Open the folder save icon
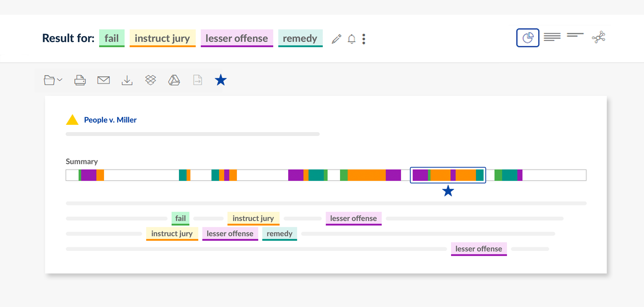644x307 pixels. coord(49,80)
